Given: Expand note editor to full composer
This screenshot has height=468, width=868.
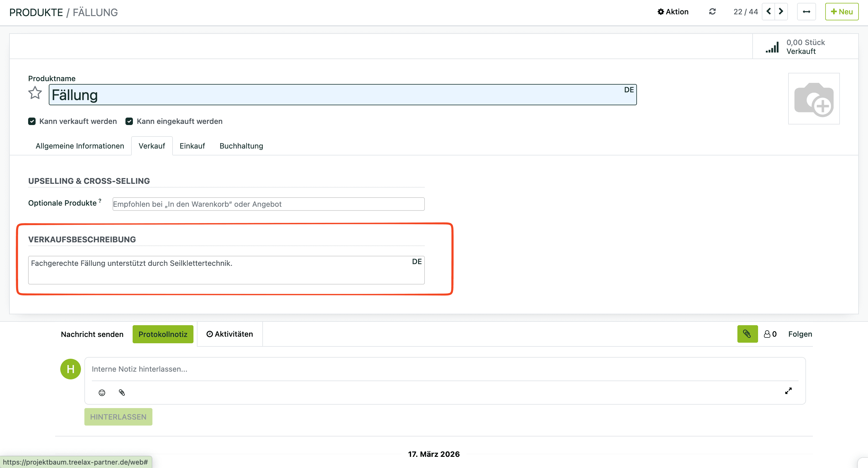Looking at the screenshot, I should point(788,391).
